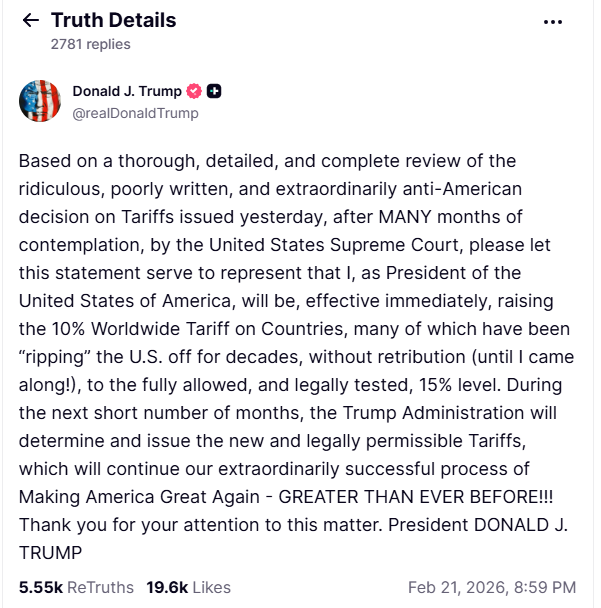Click the red verified badge icon
This screenshot has height=608, width=601.
194,91
